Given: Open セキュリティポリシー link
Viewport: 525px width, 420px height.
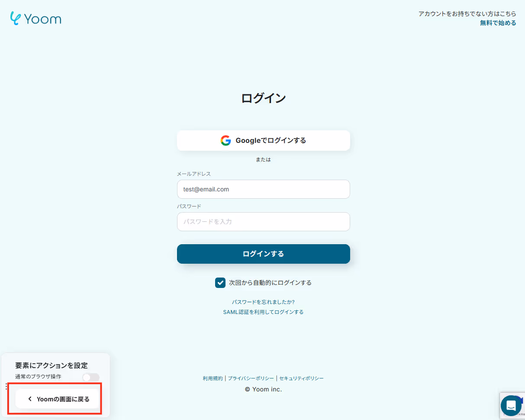Looking at the screenshot, I should [301, 378].
